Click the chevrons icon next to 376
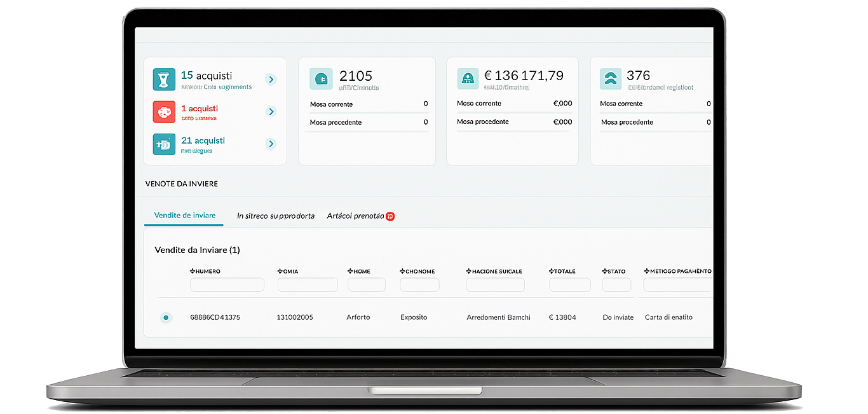The height and width of the screenshot is (414, 868). click(x=611, y=79)
